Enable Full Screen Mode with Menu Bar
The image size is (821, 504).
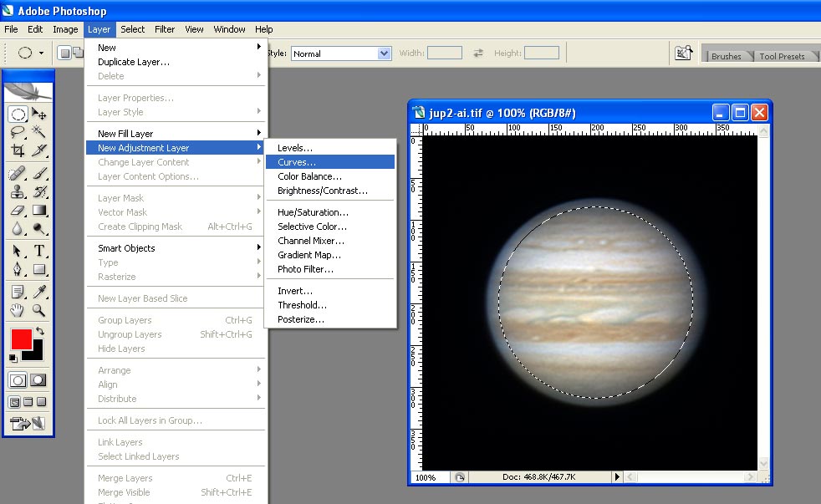(28, 402)
